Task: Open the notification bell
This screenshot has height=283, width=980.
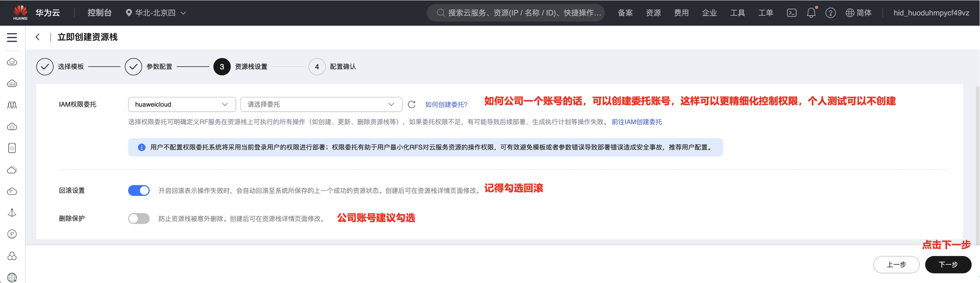Action: pos(811,13)
